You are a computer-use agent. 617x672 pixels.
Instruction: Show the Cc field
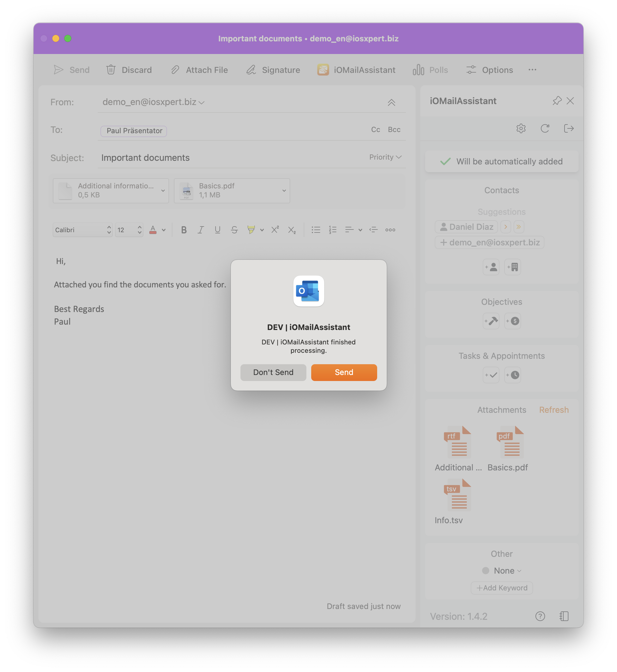click(x=376, y=130)
